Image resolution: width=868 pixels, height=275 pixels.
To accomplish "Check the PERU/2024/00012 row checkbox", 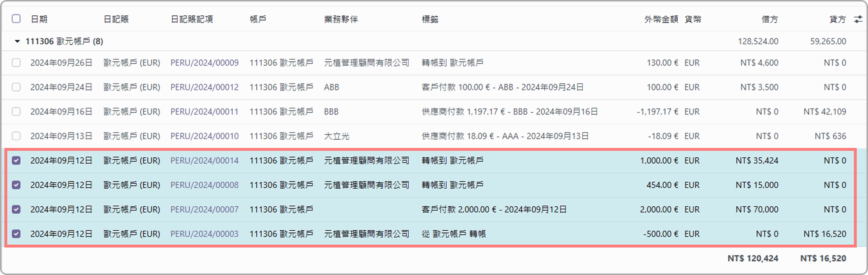I will pyautogui.click(x=16, y=87).
